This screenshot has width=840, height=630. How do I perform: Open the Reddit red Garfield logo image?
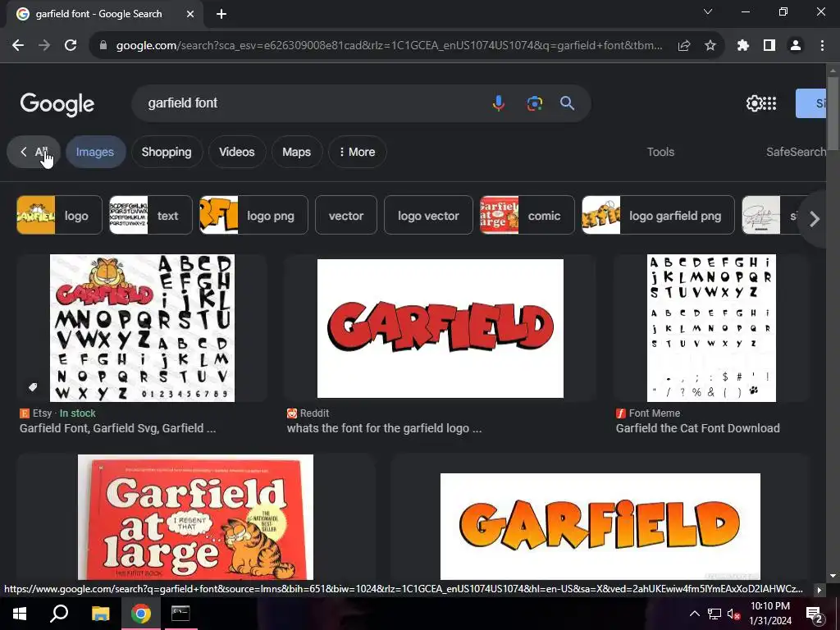pyautogui.click(x=441, y=328)
